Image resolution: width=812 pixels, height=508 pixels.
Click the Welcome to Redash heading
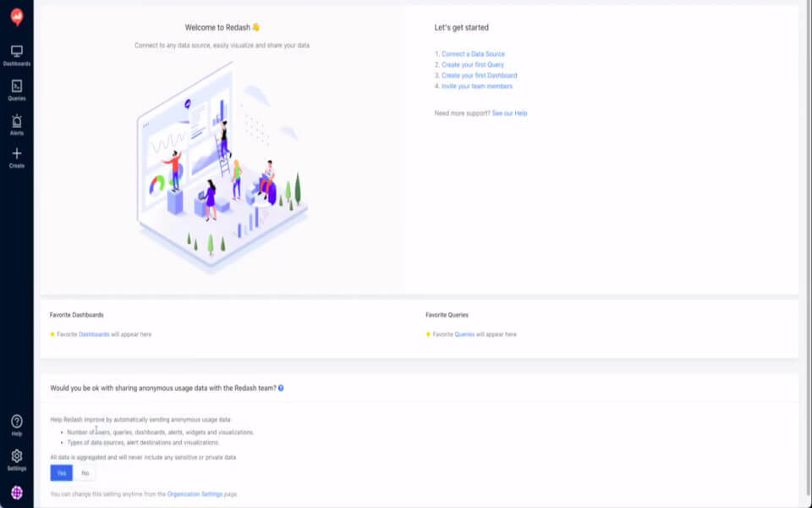222,27
